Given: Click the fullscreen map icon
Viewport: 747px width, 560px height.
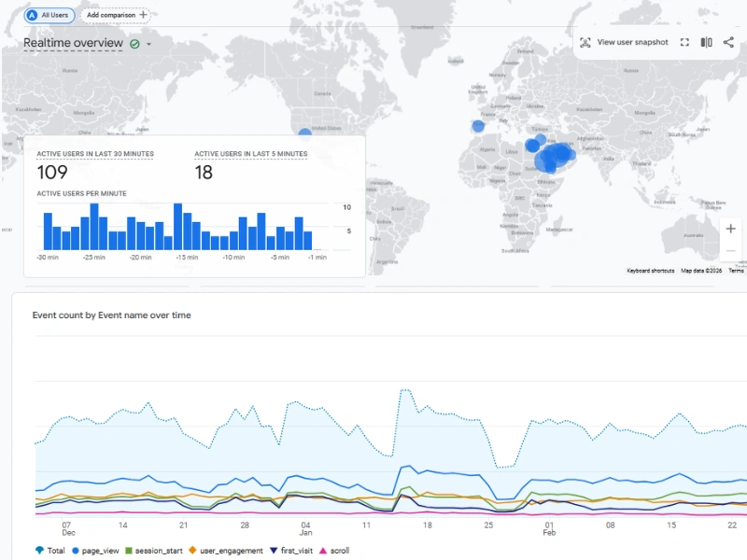Looking at the screenshot, I should 684,42.
